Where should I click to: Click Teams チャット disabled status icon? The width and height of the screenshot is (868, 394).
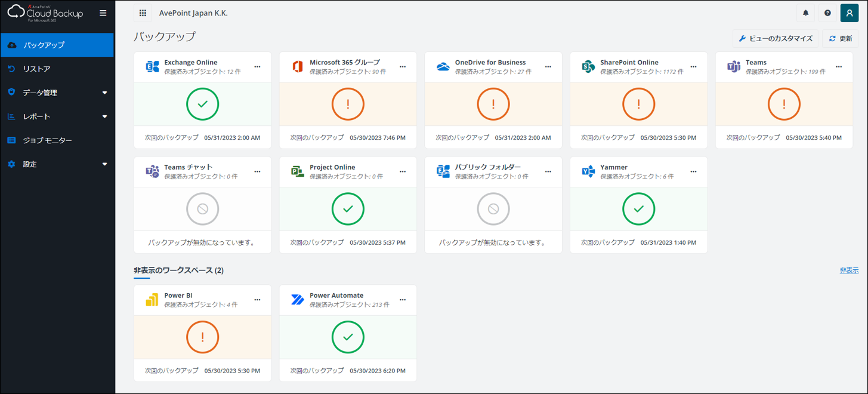(x=203, y=209)
